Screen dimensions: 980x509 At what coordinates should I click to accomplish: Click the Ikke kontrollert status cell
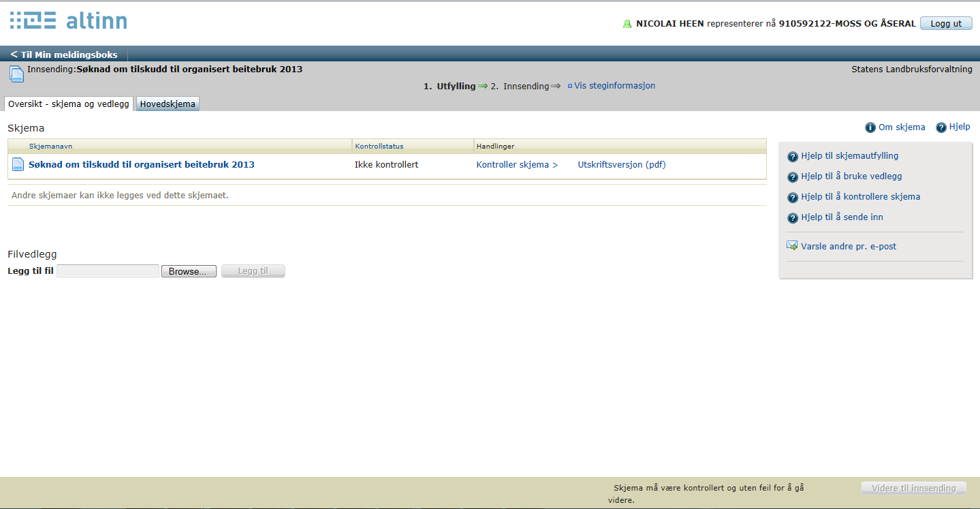tap(386, 164)
